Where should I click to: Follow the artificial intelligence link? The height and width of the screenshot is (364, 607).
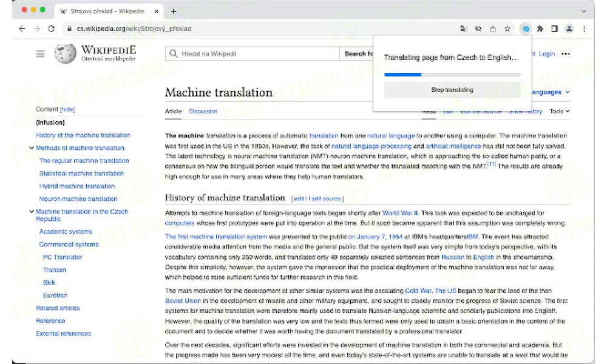453,146
